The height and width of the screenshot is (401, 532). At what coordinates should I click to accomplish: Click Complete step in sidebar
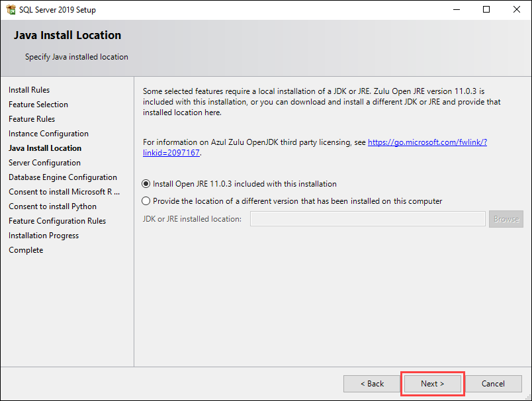coord(26,250)
